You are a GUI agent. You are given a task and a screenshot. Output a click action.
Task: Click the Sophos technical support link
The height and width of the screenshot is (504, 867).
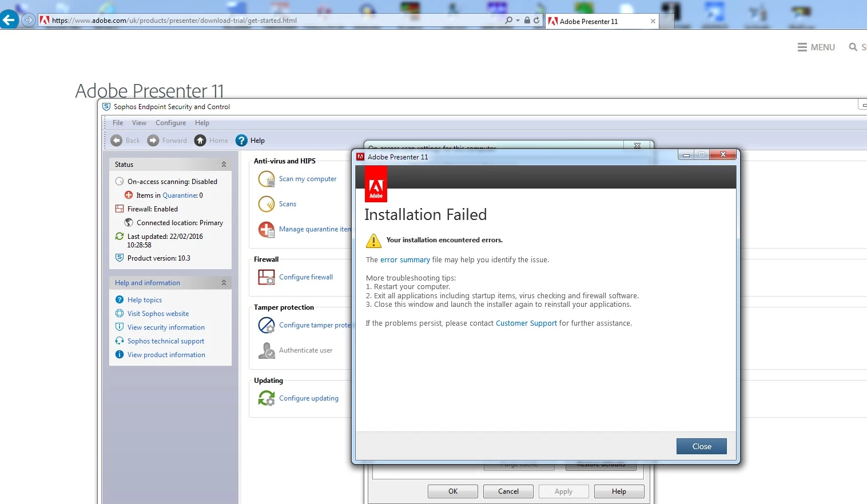(x=166, y=341)
